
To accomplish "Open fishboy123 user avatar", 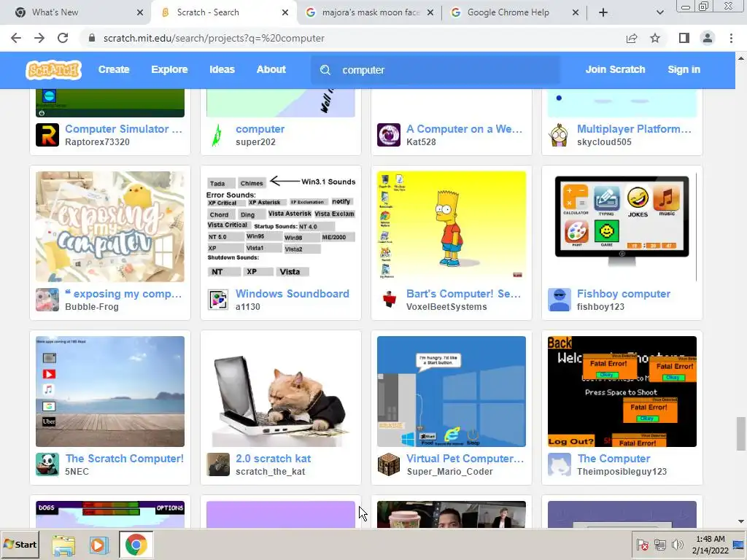I will 560,300.
